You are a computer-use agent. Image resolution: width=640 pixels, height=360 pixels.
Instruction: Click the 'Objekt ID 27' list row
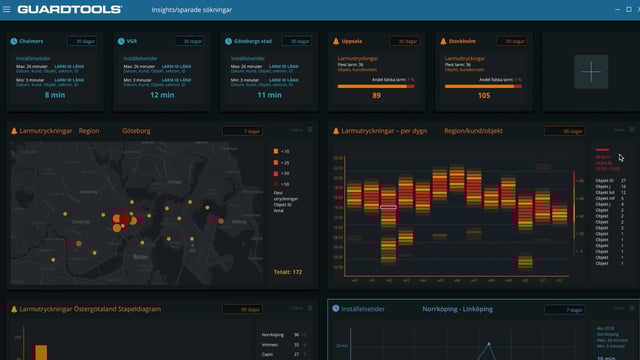[x=611, y=180]
